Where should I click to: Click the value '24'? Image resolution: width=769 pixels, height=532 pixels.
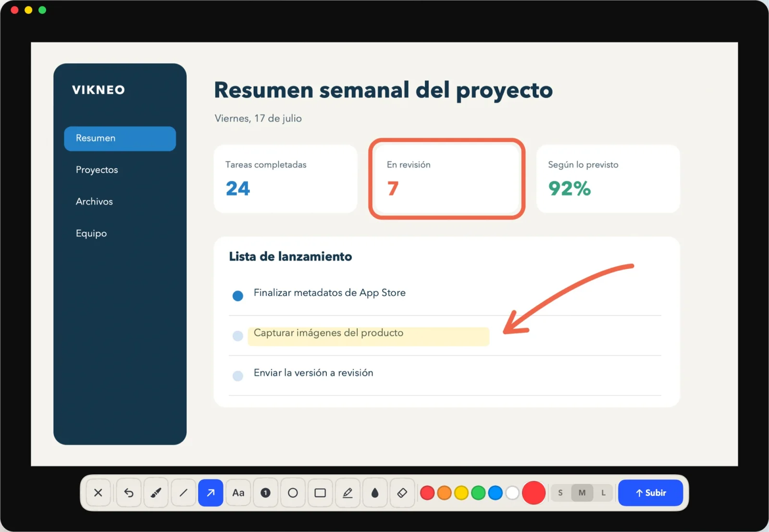coord(238,188)
